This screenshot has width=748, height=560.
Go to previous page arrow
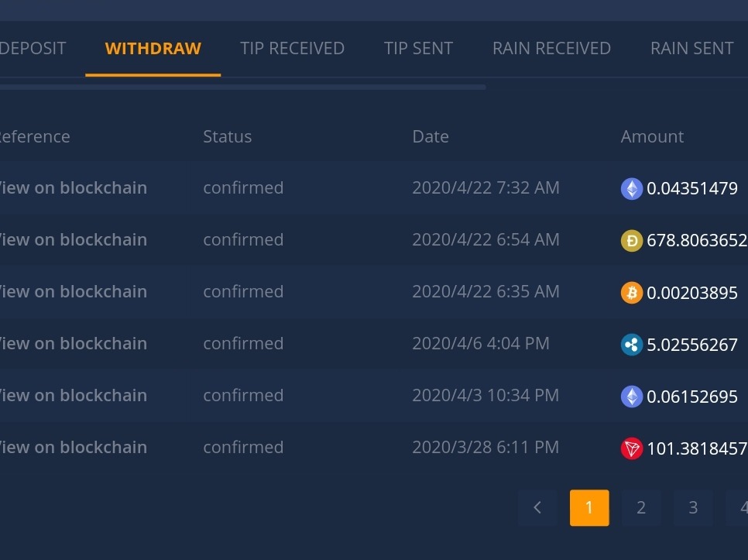(x=537, y=507)
